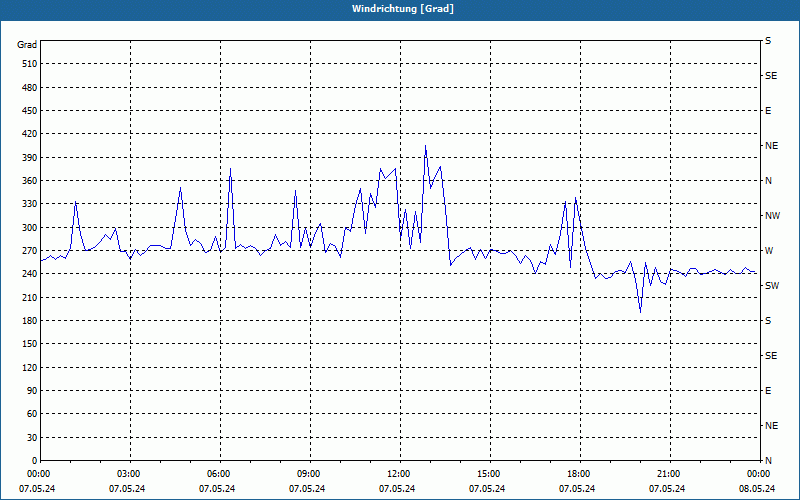Viewport: 800px width, 500px height.
Task: Click the 12:00 time label
Action: point(398,474)
